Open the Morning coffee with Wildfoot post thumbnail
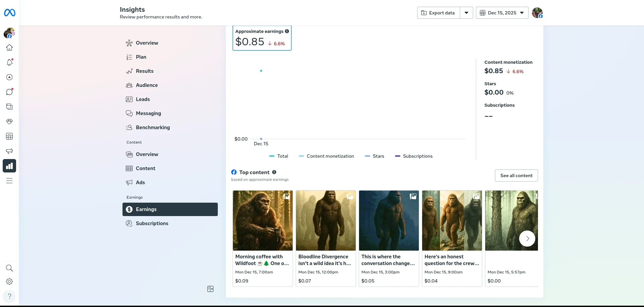644x307 pixels. [x=262, y=220]
